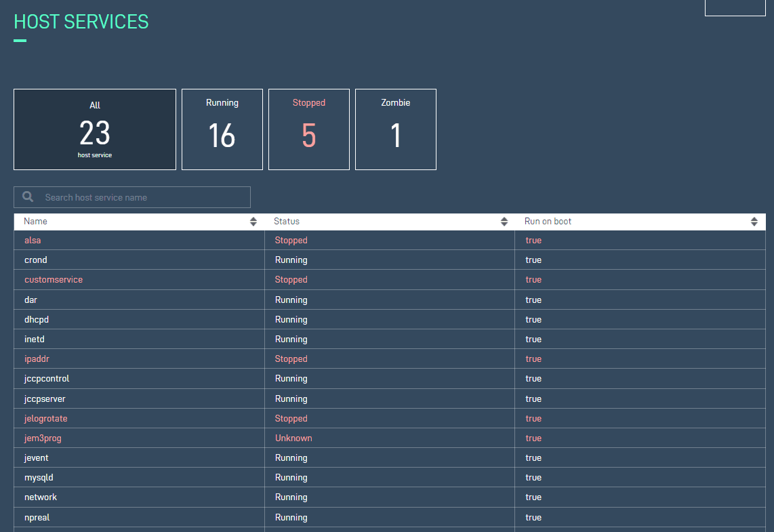Click the Name column header
This screenshot has width=774, height=532.
point(36,222)
